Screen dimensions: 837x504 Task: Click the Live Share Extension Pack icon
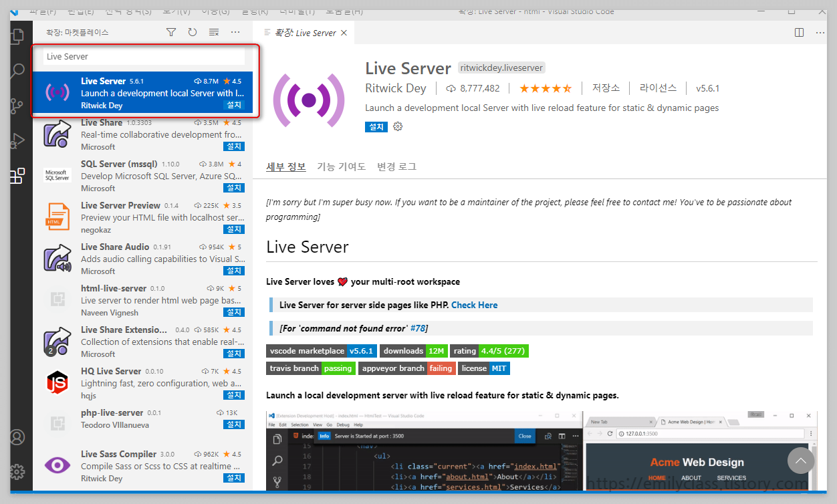(x=57, y=342)
